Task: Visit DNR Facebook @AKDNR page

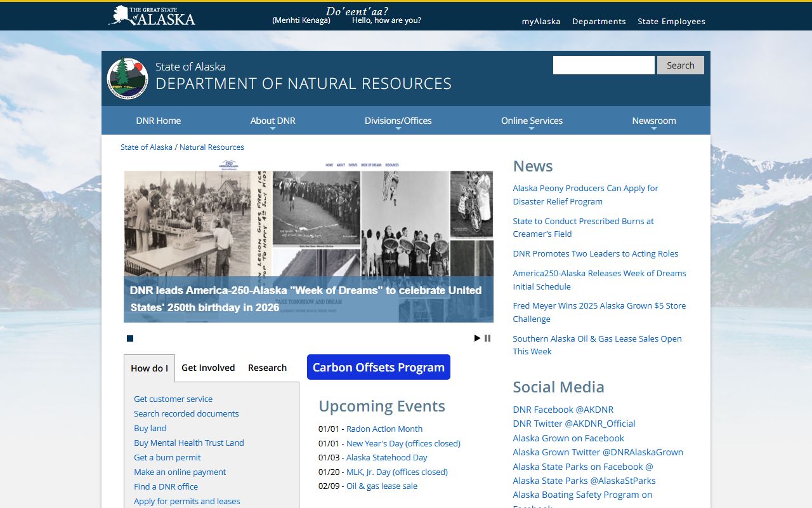Action: (563, 410)
